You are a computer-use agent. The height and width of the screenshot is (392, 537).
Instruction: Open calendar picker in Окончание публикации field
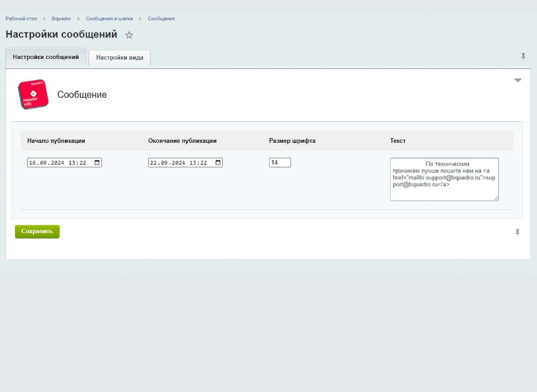click(218, 163)
